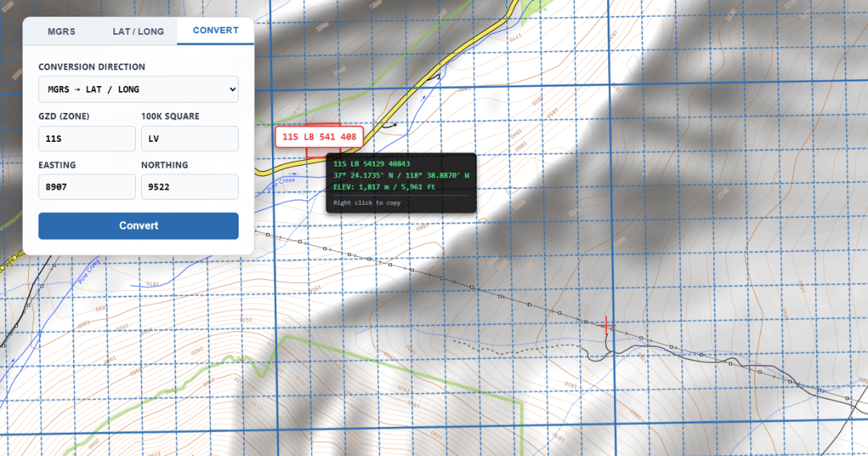This screenshot has height=456, width=868.
Task: Click the tooltip latitude longitude line
Action: (x=401, y=175)
